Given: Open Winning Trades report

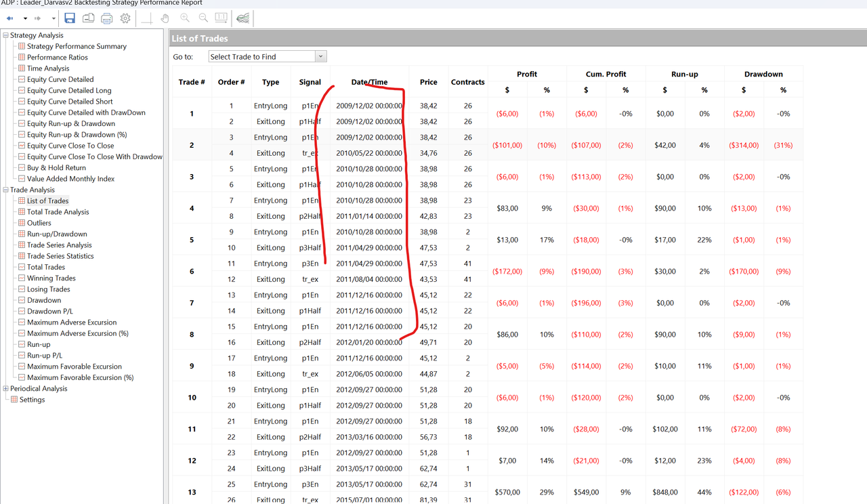Looking at the screenshot, I should 51,278.
